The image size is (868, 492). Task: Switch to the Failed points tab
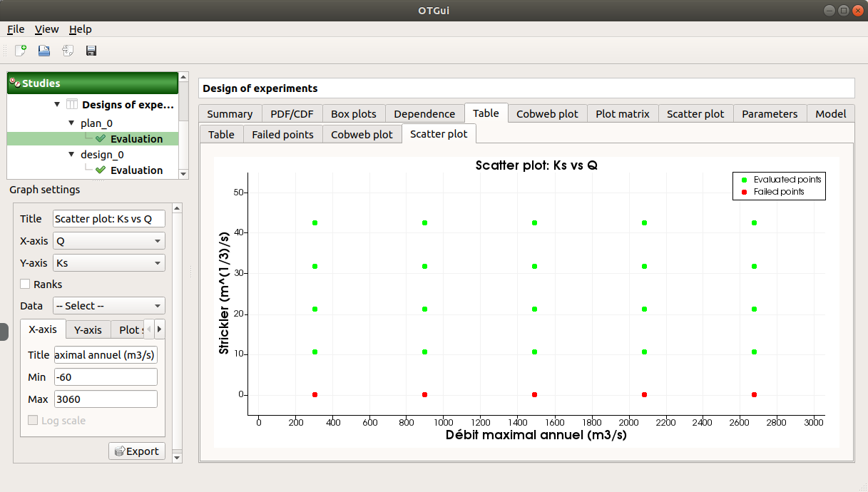[x=282, y=134]
